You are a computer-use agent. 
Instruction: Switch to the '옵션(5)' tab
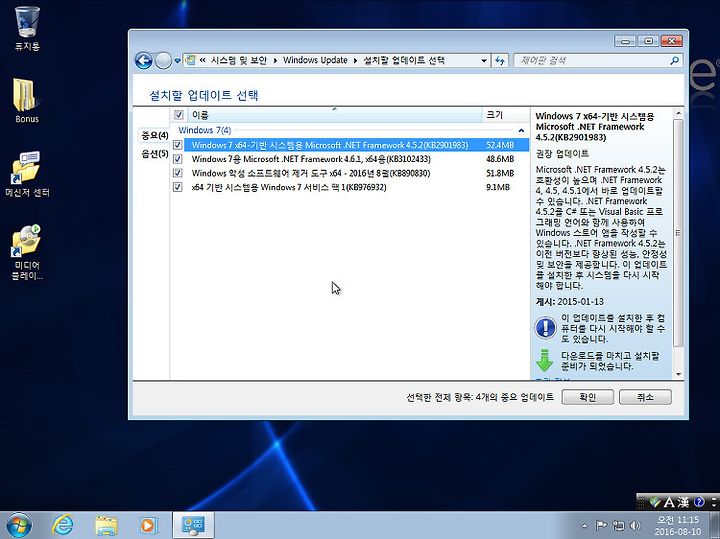coord(155,154)
